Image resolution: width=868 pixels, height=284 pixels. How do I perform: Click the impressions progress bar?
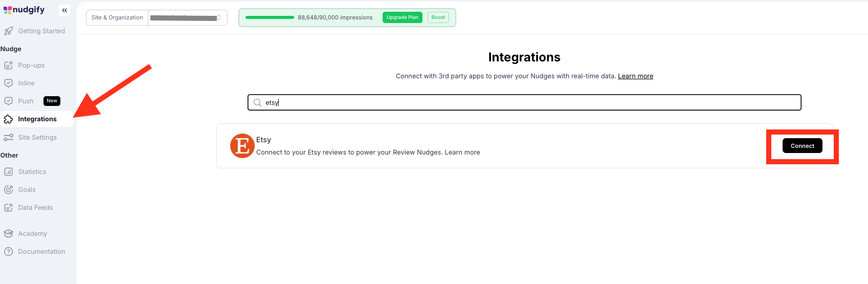click(270, 17)
